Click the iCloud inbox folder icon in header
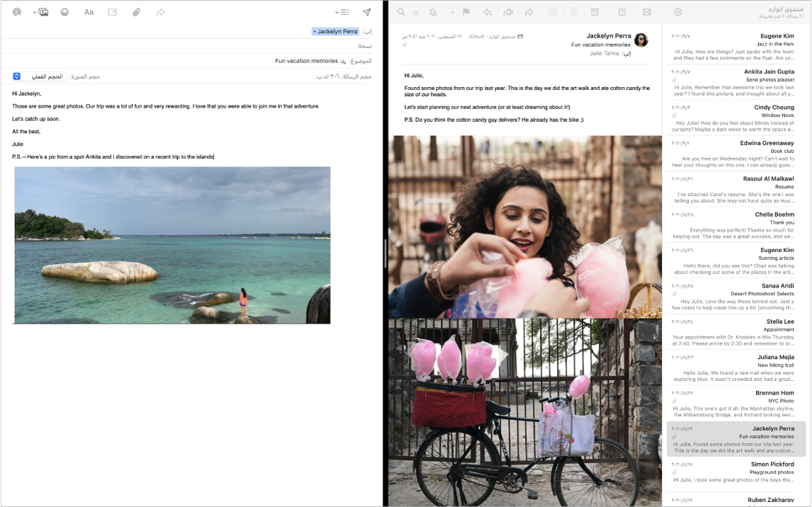 [520, 36]
